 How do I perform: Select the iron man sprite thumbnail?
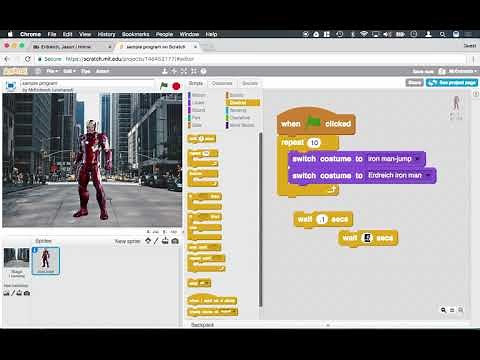pyautogui.click(x=46, y=261)
